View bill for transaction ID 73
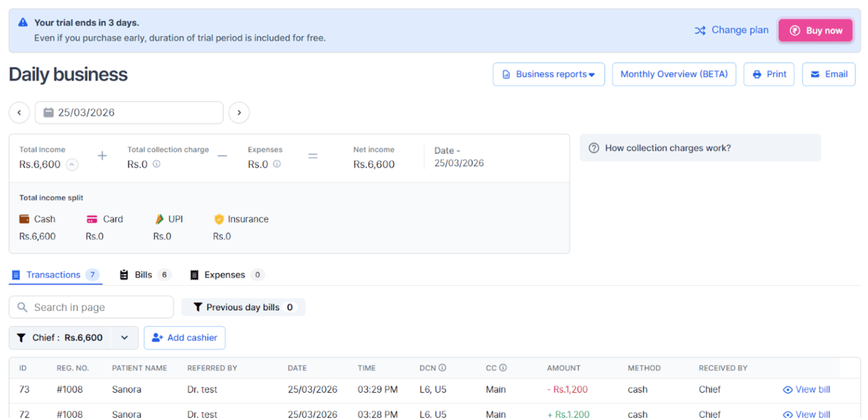 (806, 389)
